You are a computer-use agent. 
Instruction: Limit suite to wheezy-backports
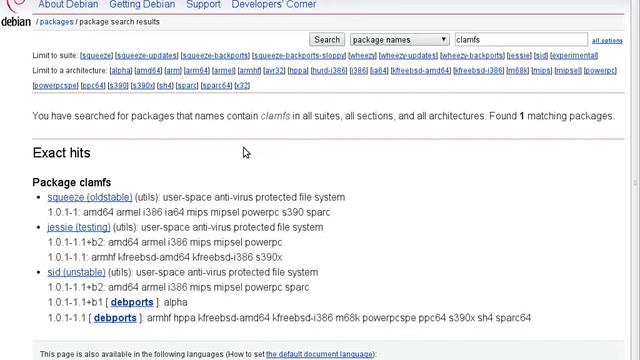pos(472,56)
